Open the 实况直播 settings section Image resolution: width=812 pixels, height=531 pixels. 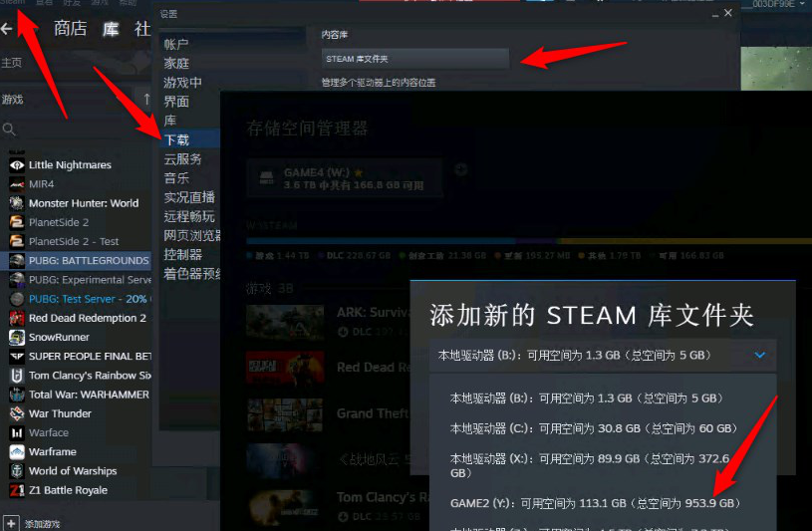[189, 197]
